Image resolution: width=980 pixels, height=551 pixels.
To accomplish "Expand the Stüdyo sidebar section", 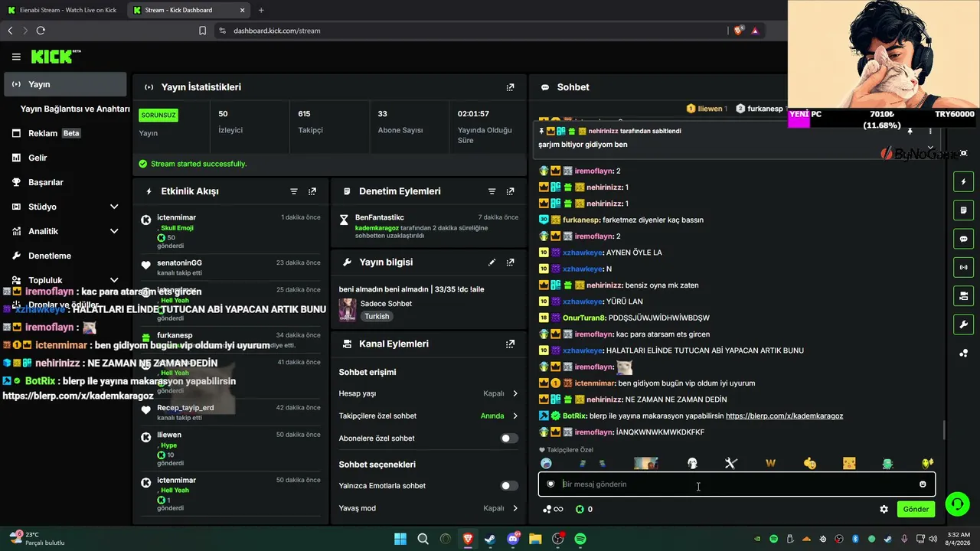I will (x=114, y=207).
